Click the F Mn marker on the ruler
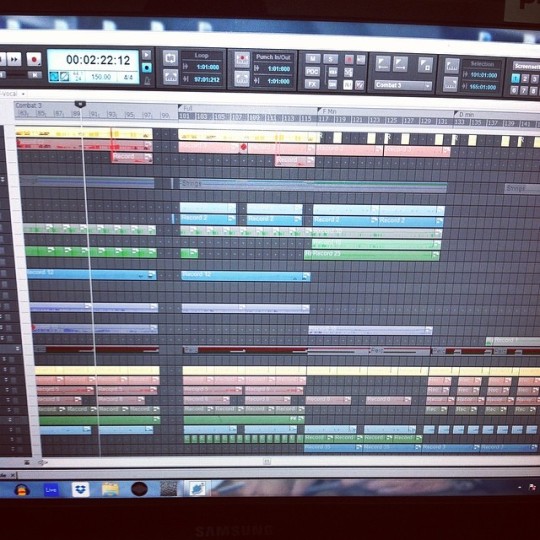This screenshot has height=540, width=540. (327, 111)
